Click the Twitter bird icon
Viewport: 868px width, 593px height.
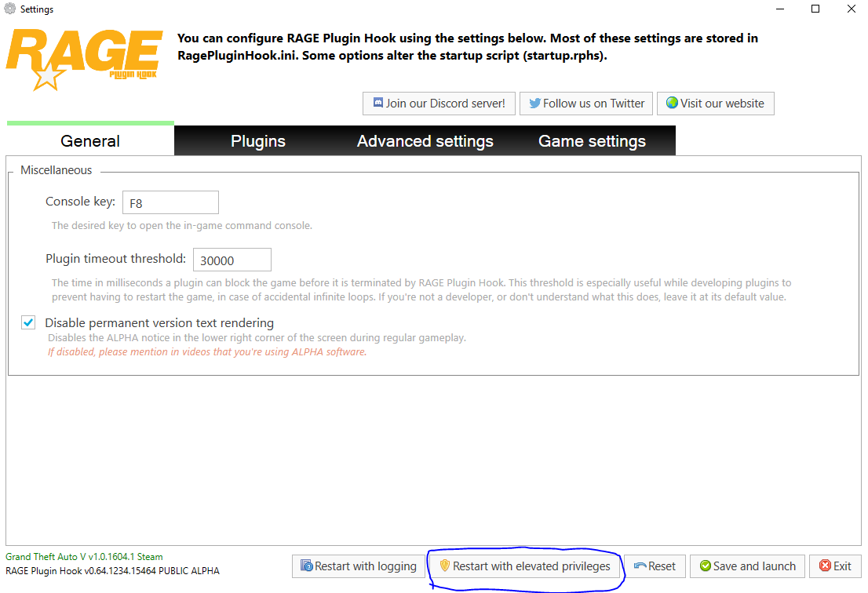click(x=534, y=103)
